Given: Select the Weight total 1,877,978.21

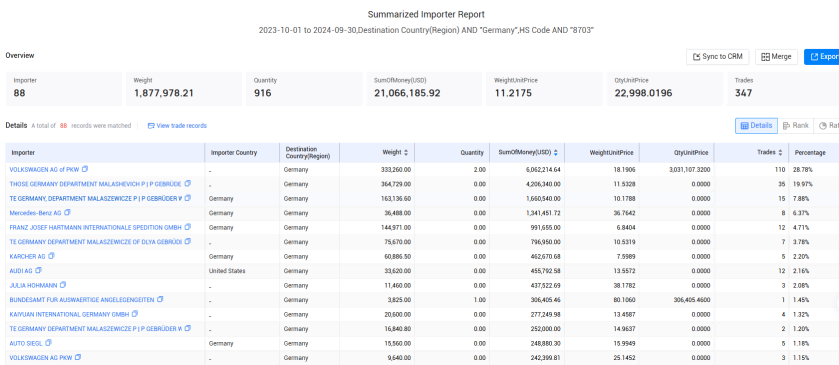Looking at the screenshot, I should [164, 93].
